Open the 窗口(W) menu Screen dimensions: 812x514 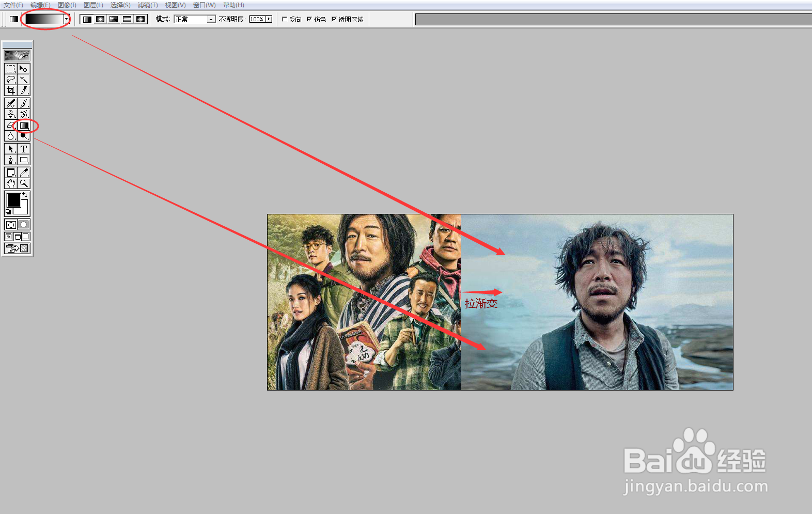tap(204, 5)
